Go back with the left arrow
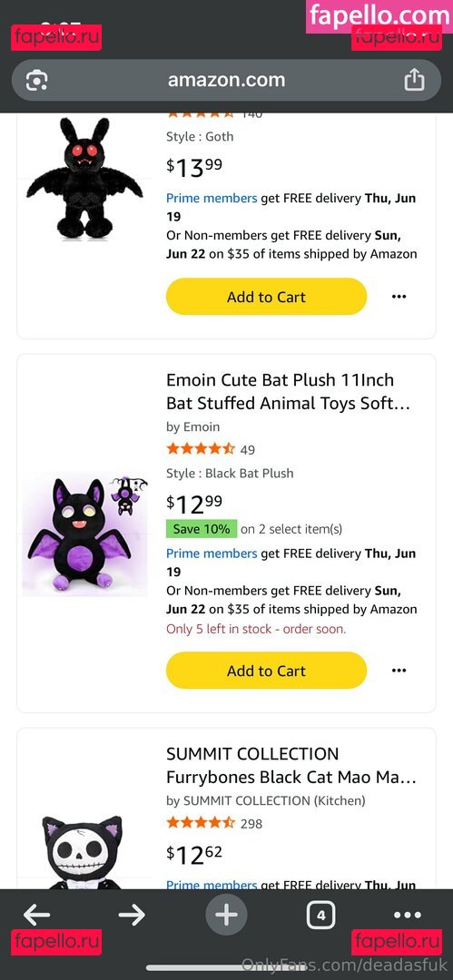This screenshot has width=453, height=980. tap(37, 916)
